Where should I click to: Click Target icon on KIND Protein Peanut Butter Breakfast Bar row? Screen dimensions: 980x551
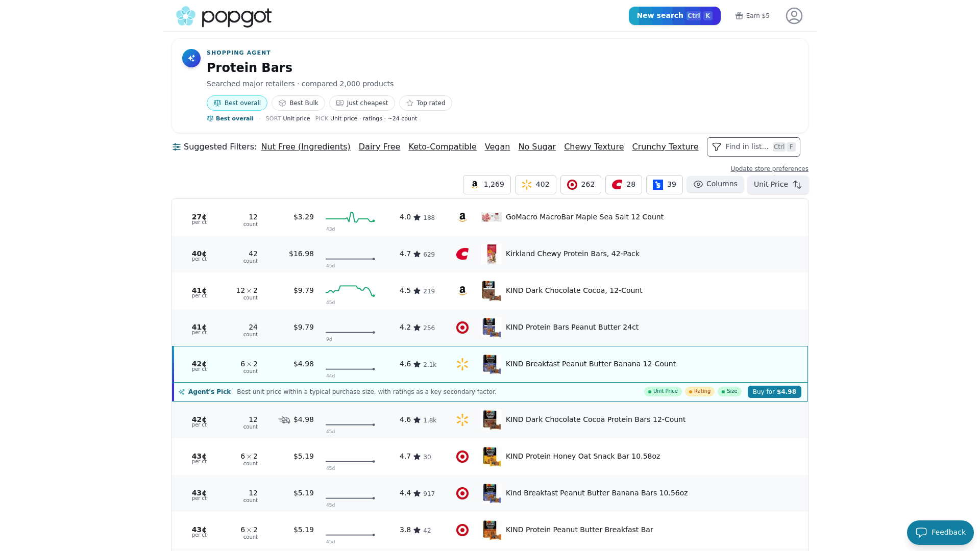point(462,530)
